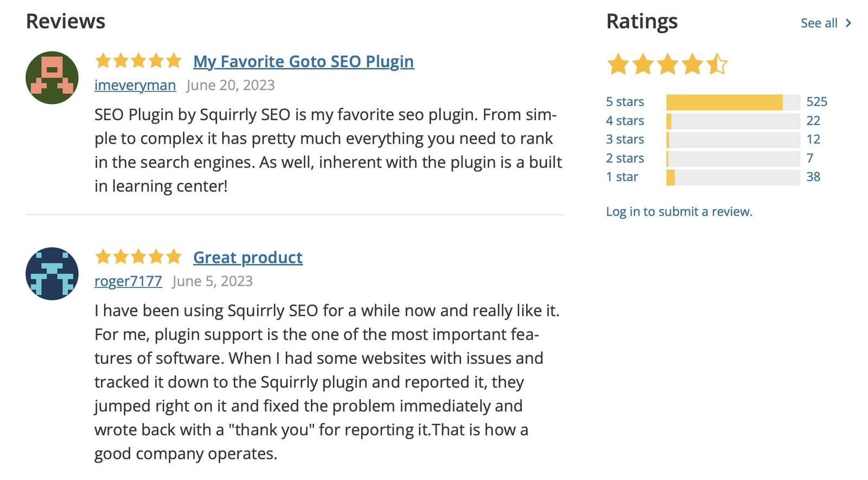
Task: Select the "1 star" filter label
Action: [622, 176]
